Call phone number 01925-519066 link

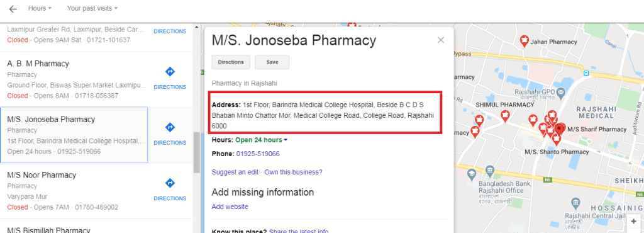(258, 154)
